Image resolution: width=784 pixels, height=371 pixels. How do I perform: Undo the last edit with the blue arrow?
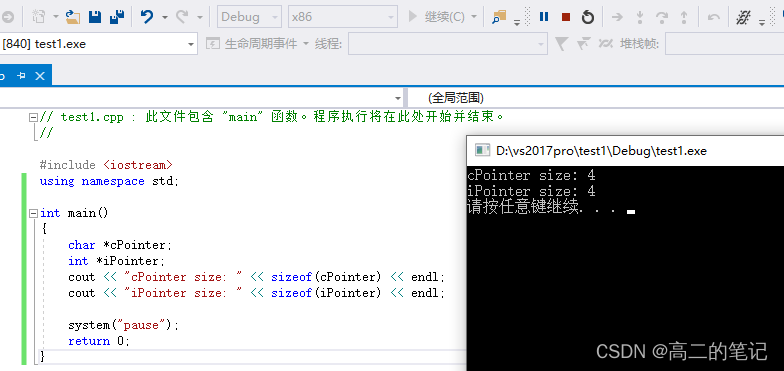(x=147, y=16)
